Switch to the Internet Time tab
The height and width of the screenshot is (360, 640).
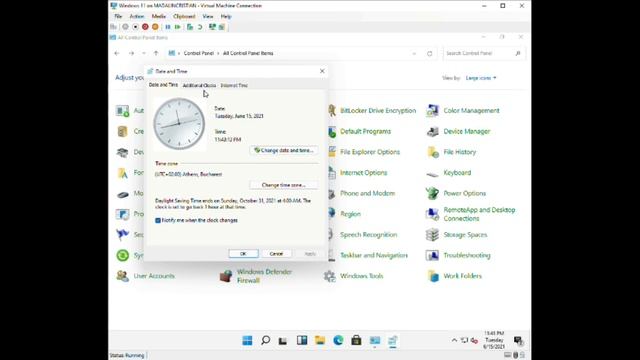[x=234, y=85]
